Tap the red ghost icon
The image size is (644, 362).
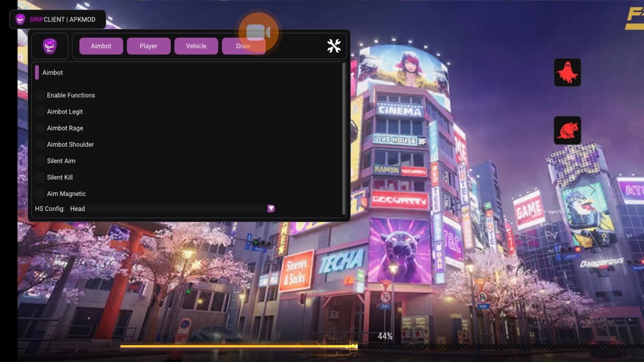pos(568,72)
